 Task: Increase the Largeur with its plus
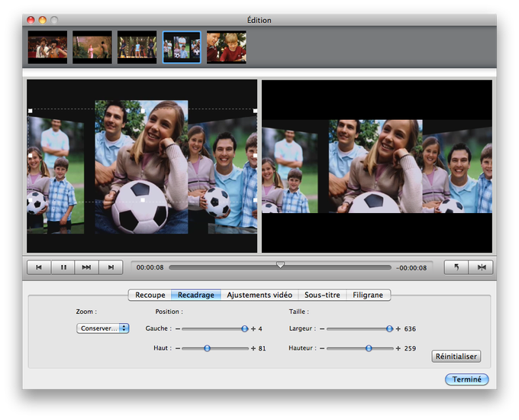[398, 329]
